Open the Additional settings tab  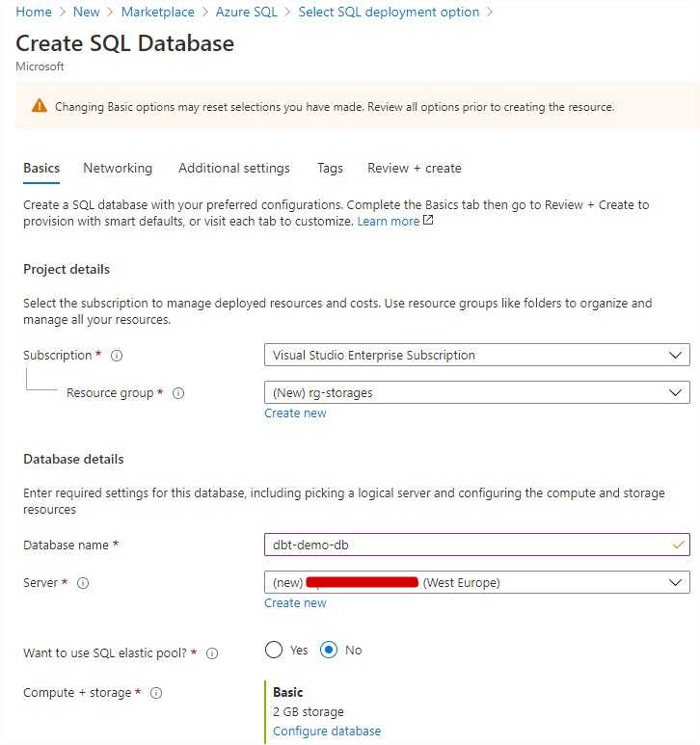[x=234, y=169]
